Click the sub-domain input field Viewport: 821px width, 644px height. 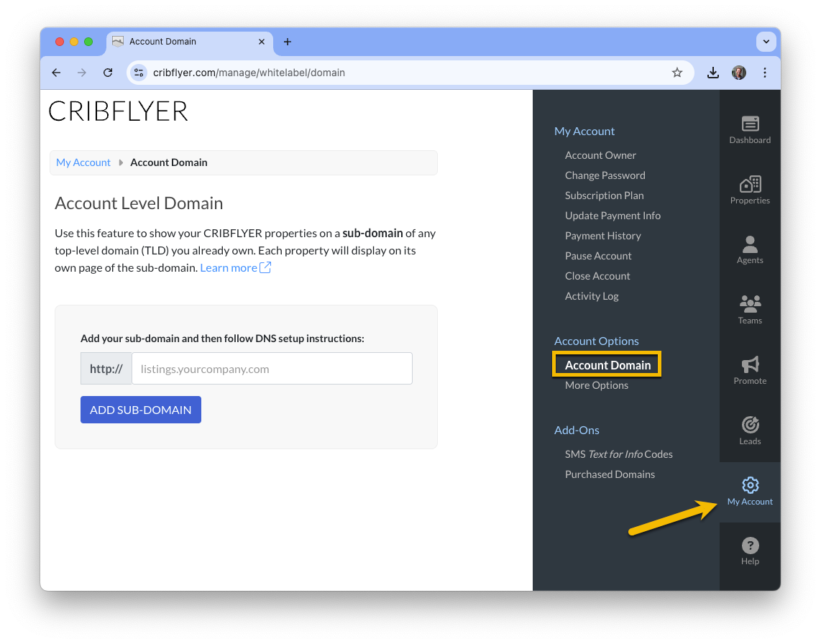[x=272, y=369]
